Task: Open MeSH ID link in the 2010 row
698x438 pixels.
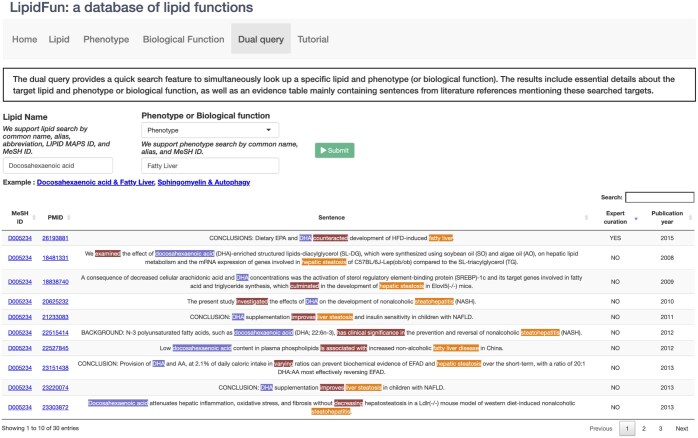Action: (x=20, y=301)
